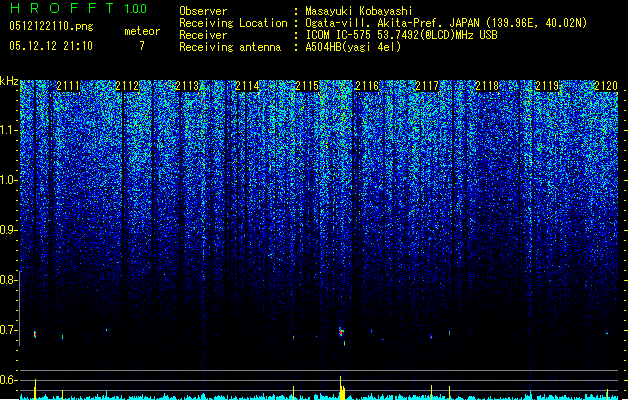This screenshot has height=400, width=629.
Task: Click the antenna value A504HB(yagi 4el)
Action: [x=353, y=47]
